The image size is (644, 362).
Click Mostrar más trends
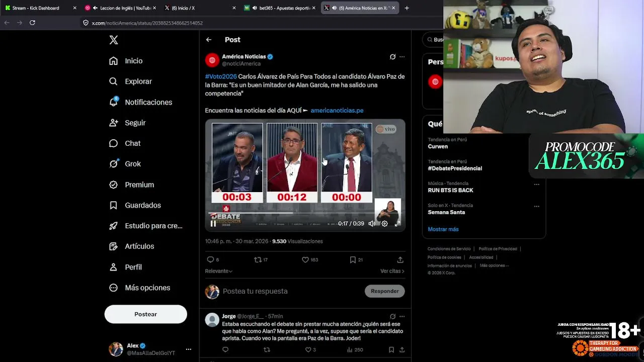click(x=443, y=229)
